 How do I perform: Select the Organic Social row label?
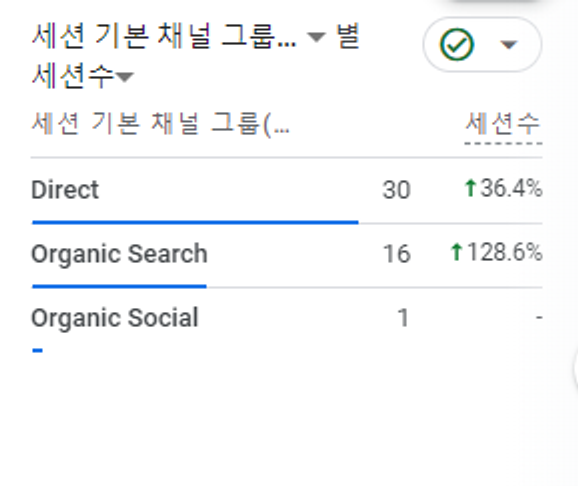[x=115, y=318]
